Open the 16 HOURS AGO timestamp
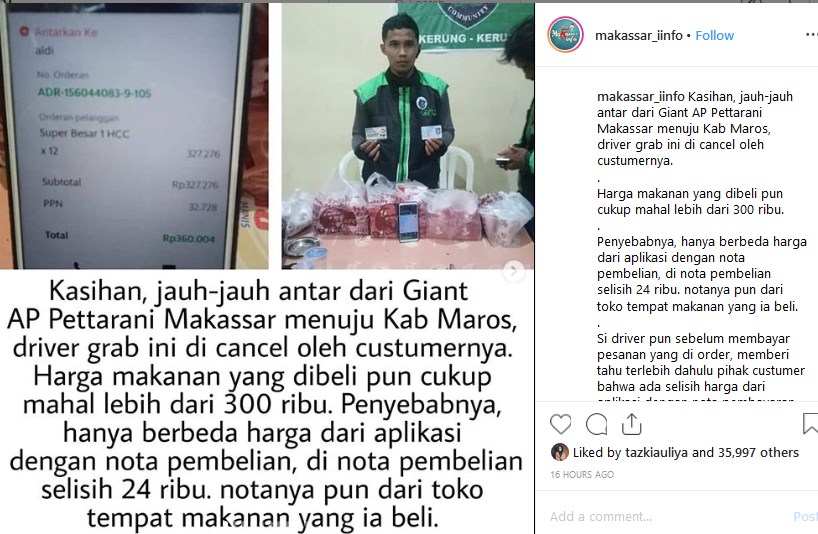The image size is (818, 534). [x=582, y=475]
